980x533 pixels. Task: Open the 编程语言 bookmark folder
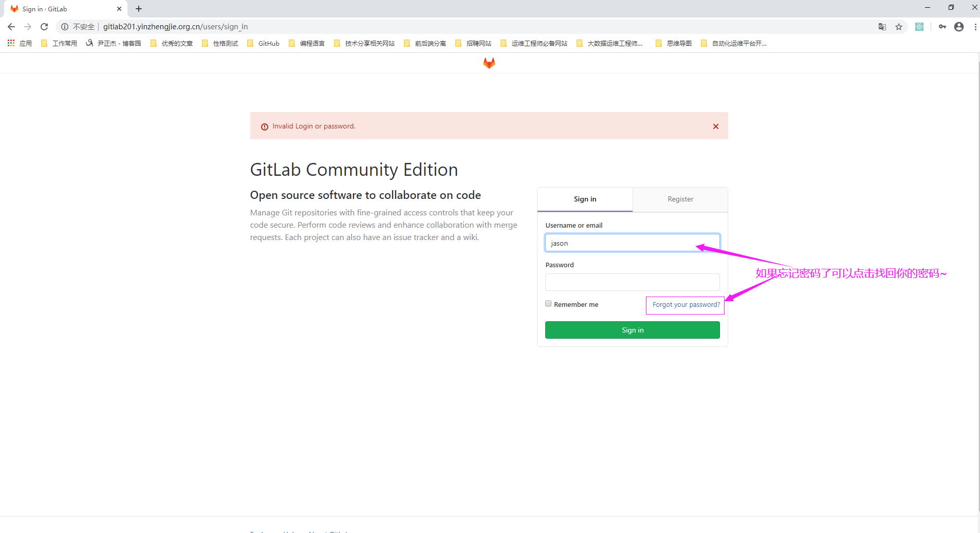307,43
